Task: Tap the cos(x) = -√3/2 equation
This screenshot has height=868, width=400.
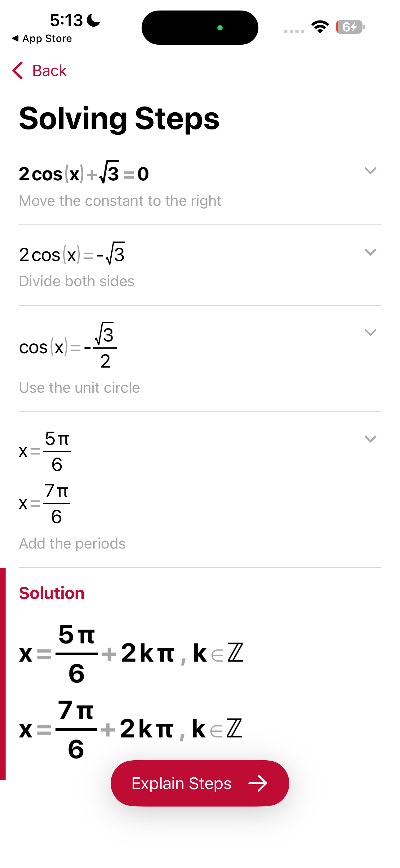Action: click(68, 346)
